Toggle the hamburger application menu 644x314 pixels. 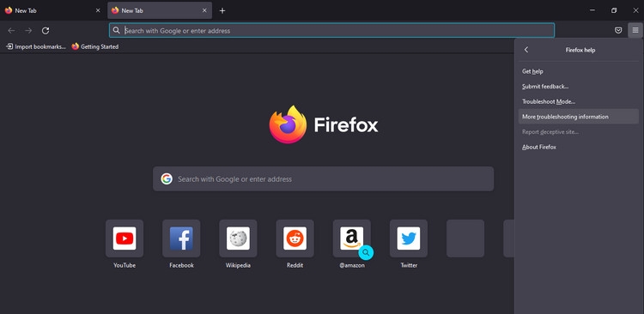point(635,30)
